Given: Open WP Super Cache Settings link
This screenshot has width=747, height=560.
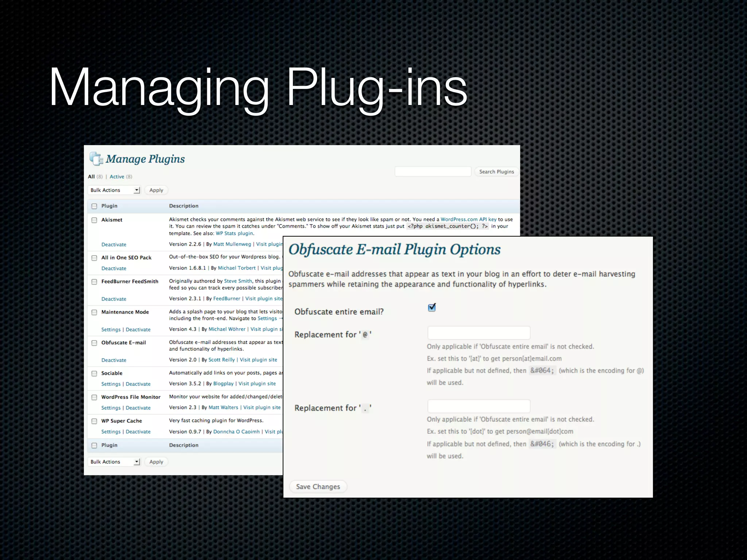Looking at the screenshot, I should coord(111,432).
